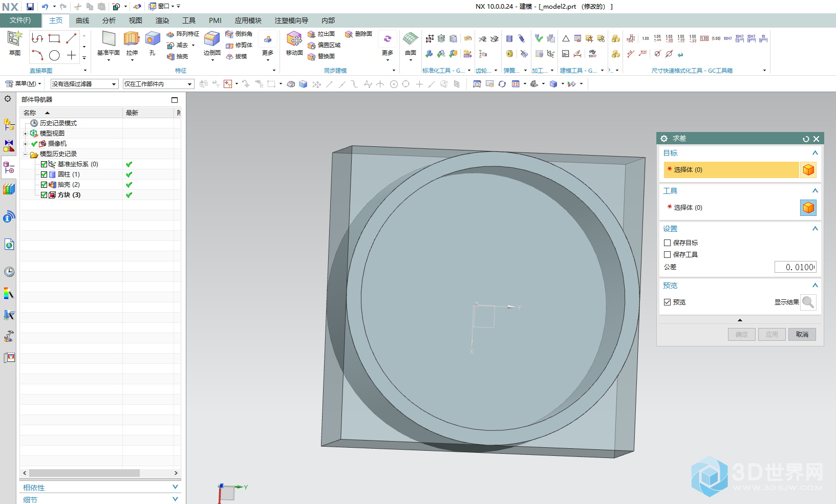Reset the 求差 dialog with the refresh icon

tap(806, 139)
